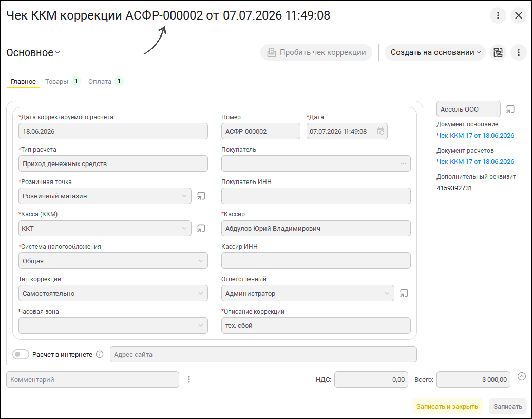Expand the Ответственный dropdown

tap(387, 293)
